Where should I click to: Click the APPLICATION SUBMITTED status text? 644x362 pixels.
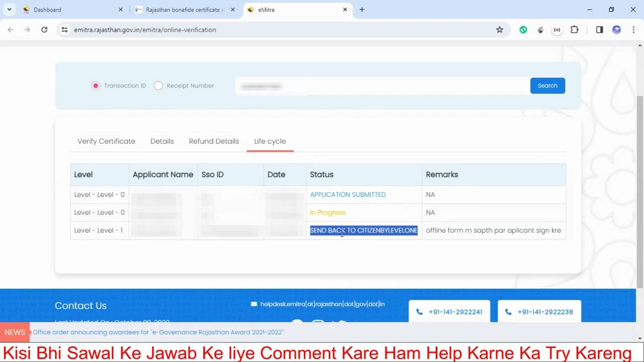click(348, 195)
